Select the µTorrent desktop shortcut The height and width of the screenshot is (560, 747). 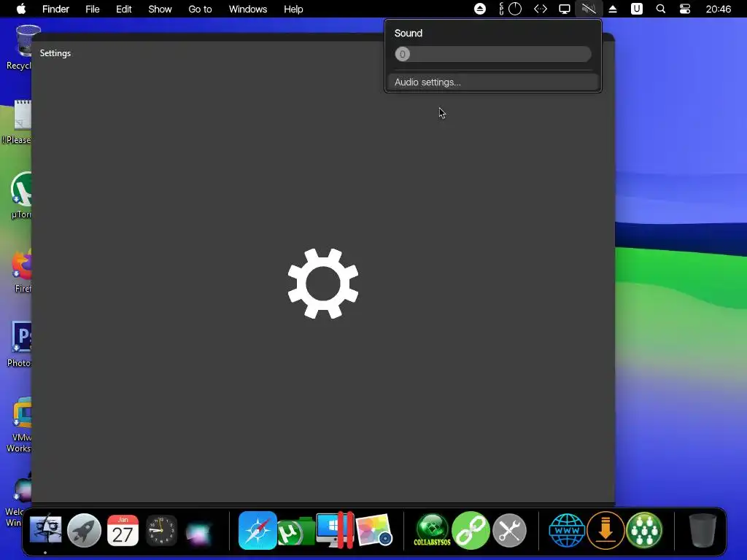(x=21, y=195)
